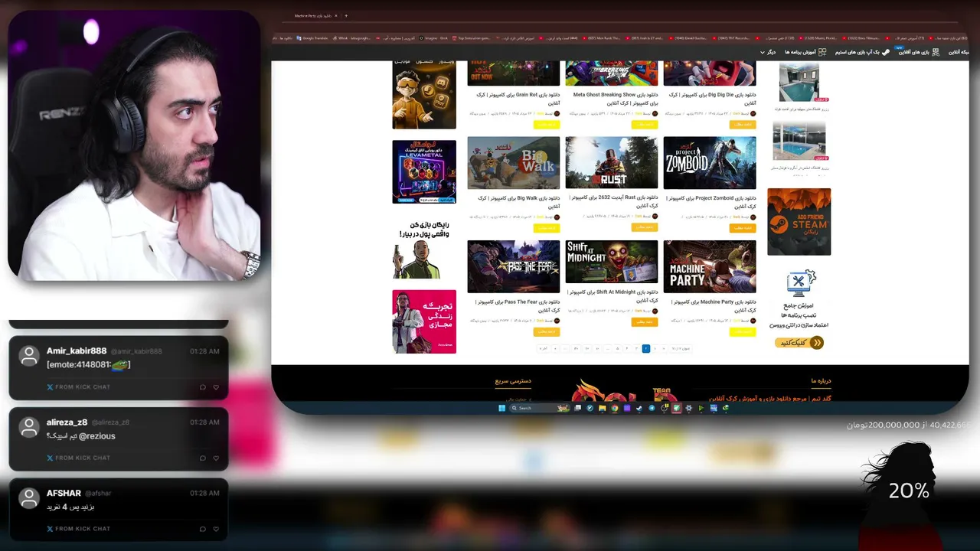Click the yellow button under Shift At Midnight
Image resolution: width=980 pixels, height=551 pixels.
pyautogui.click(x=645, y=322)
